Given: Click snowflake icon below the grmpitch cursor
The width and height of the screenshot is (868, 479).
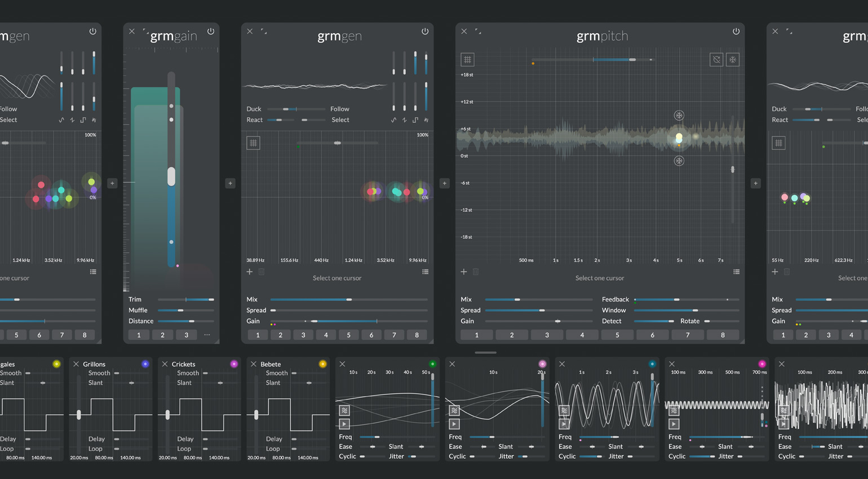Looking at the screenshot, I should [679, 161].
